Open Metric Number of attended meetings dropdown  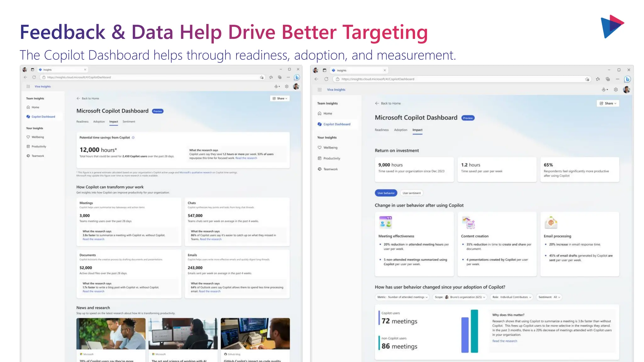pyautogui.click(x=402, y=297)
